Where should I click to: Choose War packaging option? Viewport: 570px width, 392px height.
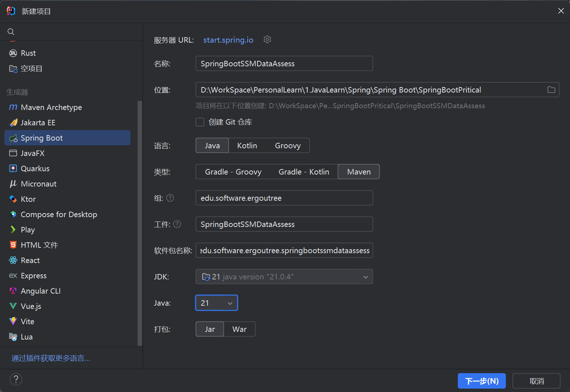pyautogui.click(x=239, y=329)
